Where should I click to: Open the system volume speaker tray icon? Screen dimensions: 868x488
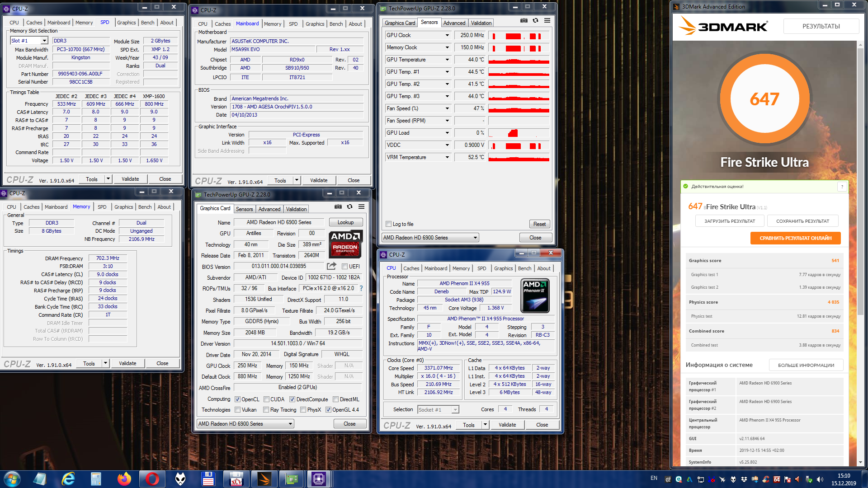pyautogui.click(x=820, y=479)
